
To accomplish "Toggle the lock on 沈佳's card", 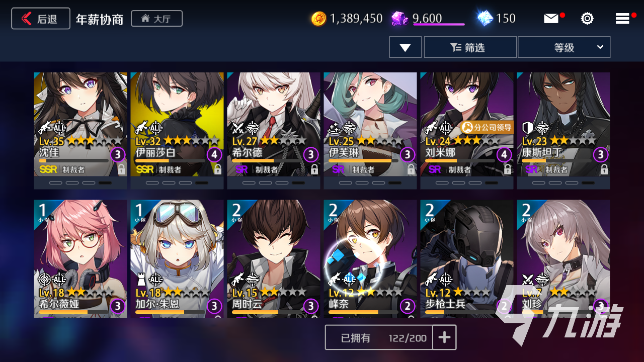I will click(121, 169).
